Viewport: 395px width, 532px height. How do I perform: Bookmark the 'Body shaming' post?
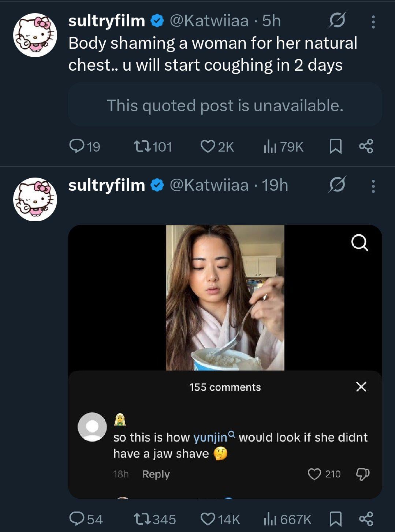335,146
